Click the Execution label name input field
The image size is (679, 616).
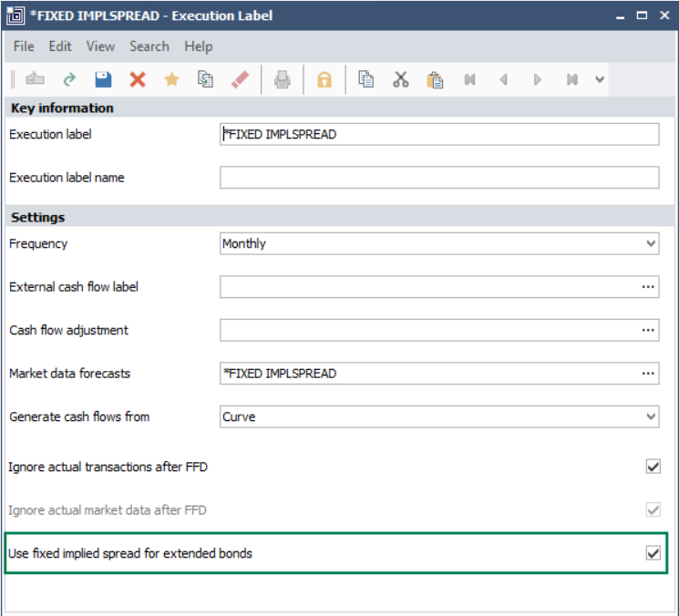[x=438, y=178]
